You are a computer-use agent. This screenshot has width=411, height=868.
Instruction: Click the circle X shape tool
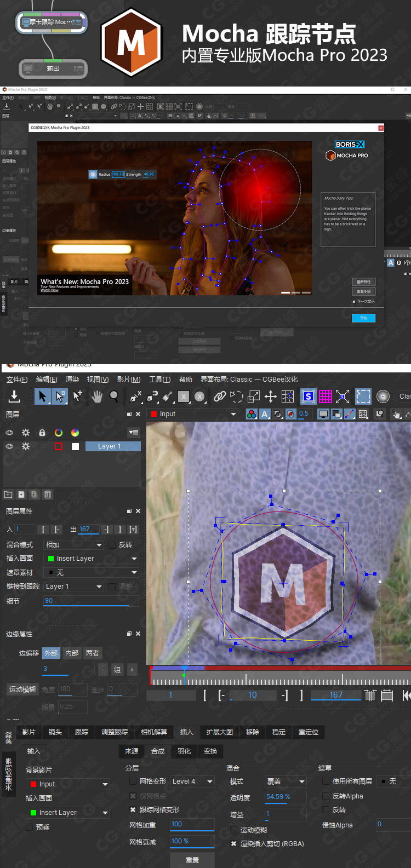pyautogui.click(x=199, y=396)
